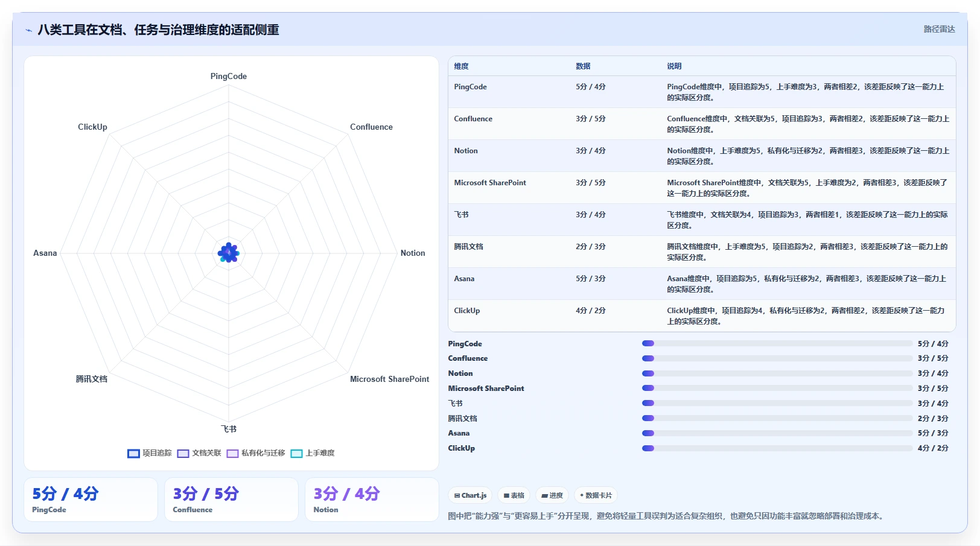Screen dimensions: 980x546
Task: Click the Chart.js tag
Action: [470, 495]
